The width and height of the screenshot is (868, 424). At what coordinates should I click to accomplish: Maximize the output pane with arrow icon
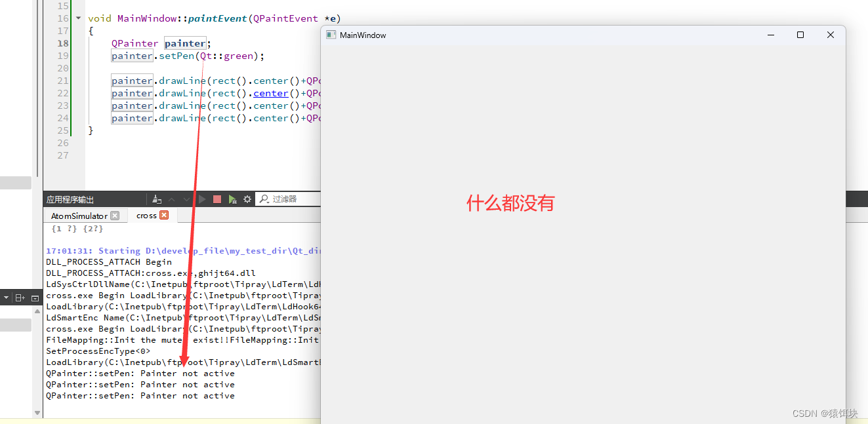click(x=35, y=297)
